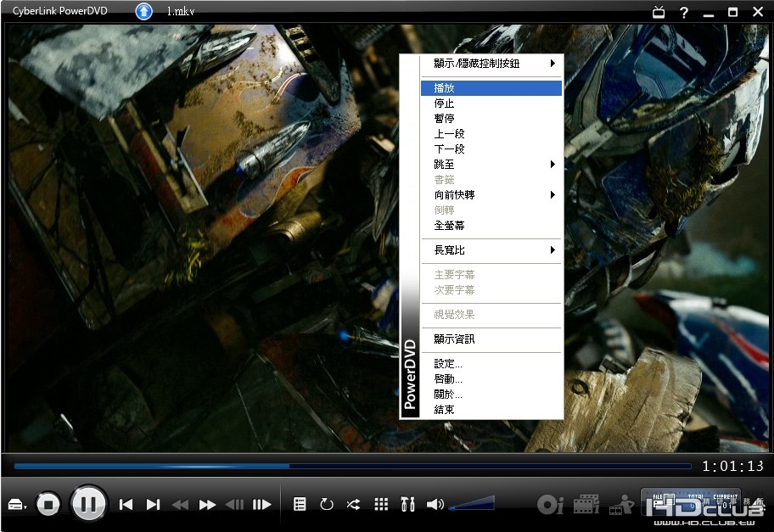Image resolution: width=774 pixels, height=532 pixels.
Task: Click the elapsed time display 1:01:13
Action: pos(732,466)
